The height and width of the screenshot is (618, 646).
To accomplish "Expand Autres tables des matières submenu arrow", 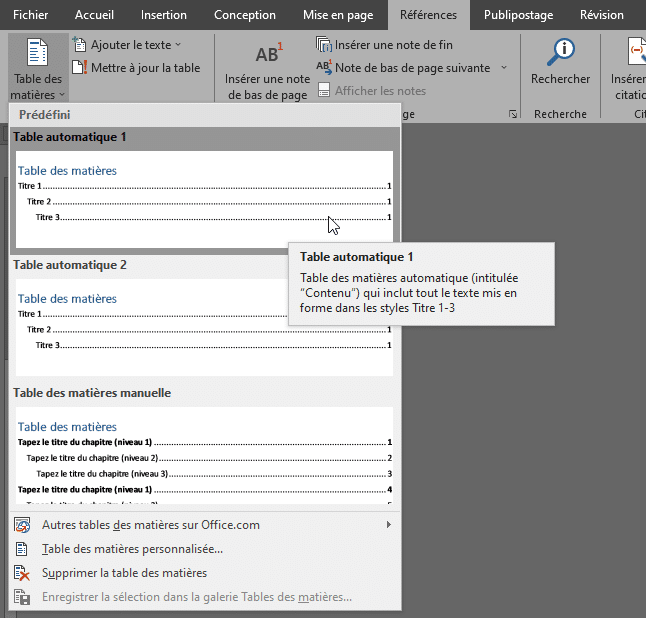I will 389,525.
